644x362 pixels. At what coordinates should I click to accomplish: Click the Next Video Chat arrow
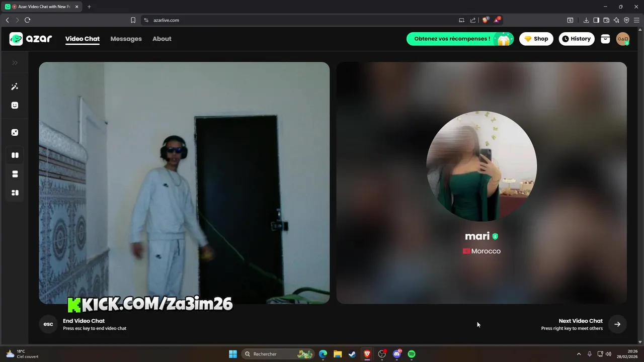(x=617, y=324)
